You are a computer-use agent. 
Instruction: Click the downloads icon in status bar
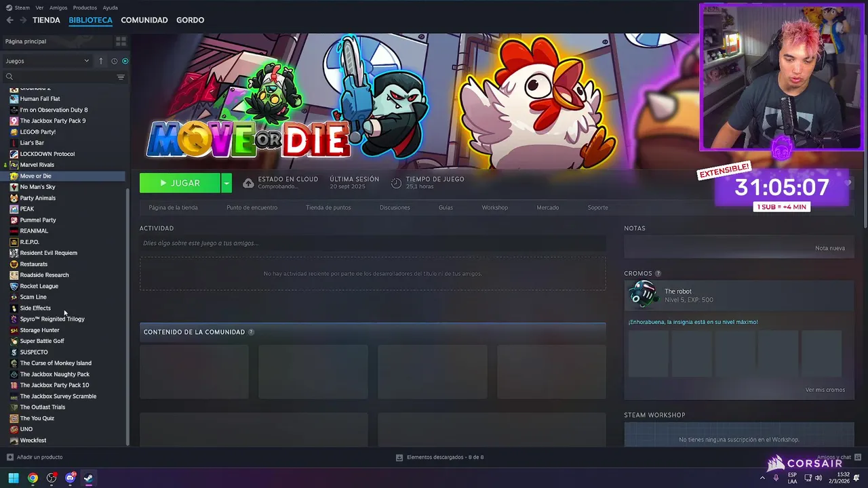(399, 457)
